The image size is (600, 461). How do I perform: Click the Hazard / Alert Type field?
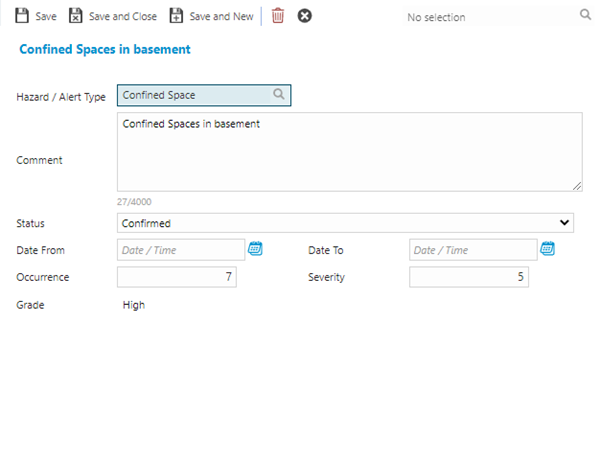[195, 95]
